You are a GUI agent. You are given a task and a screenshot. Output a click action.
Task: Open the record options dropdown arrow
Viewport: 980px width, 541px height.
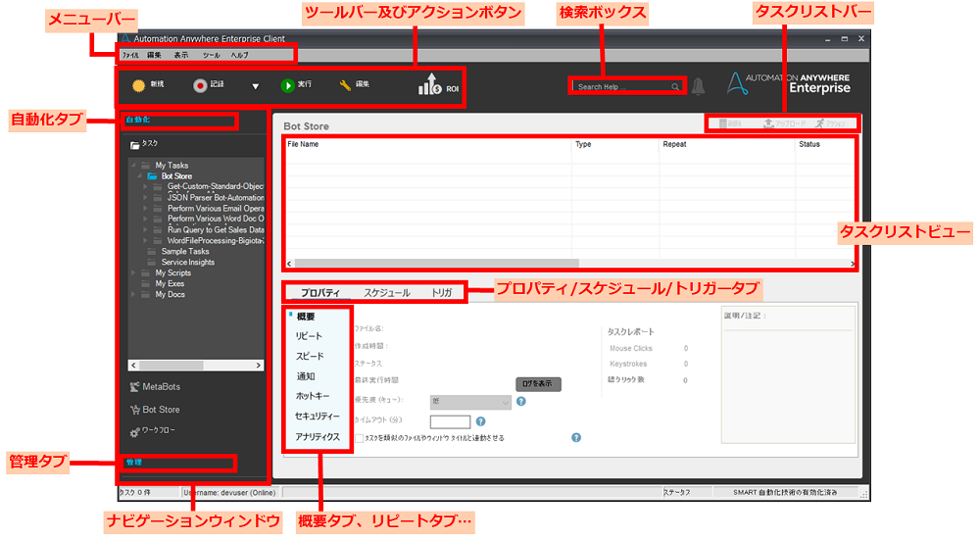pyautogui.click(x=255, y=87)
